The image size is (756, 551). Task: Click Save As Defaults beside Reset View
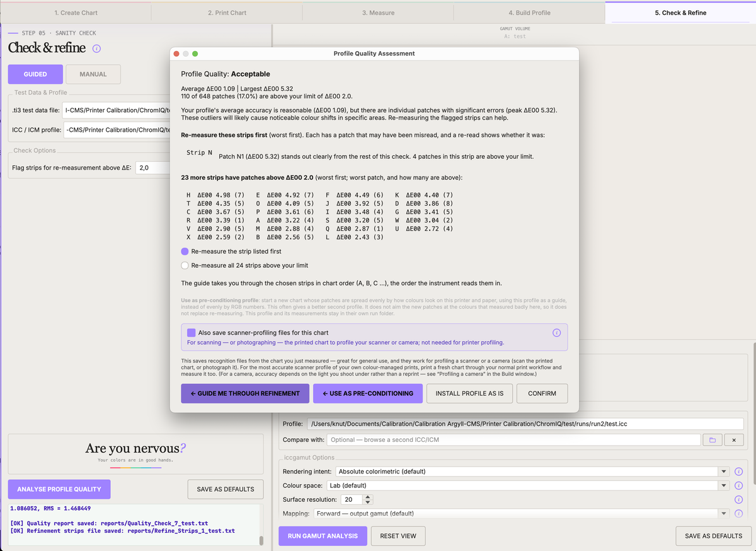(x=714, y=536)
